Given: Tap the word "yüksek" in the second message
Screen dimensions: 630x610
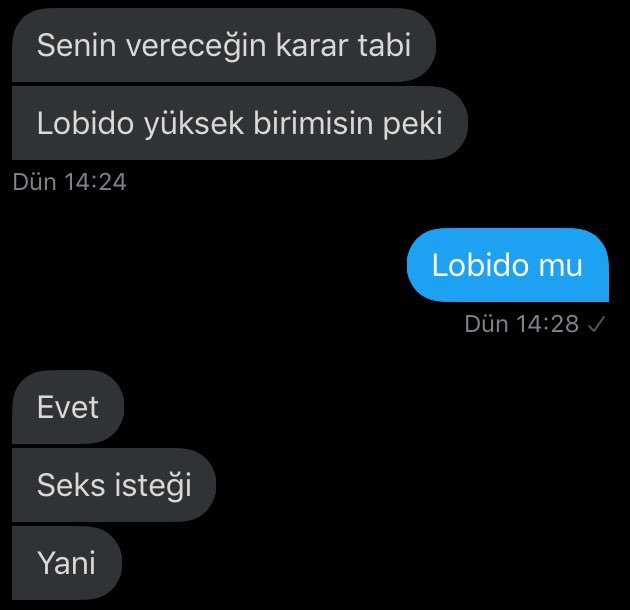Looking at the screenshot, I should [194, 124].
